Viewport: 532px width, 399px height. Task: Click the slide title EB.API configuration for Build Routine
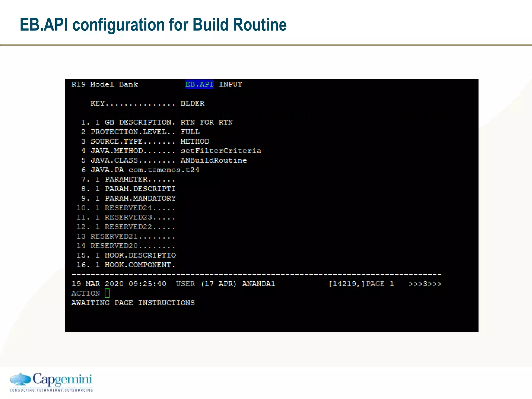[153, 25]
